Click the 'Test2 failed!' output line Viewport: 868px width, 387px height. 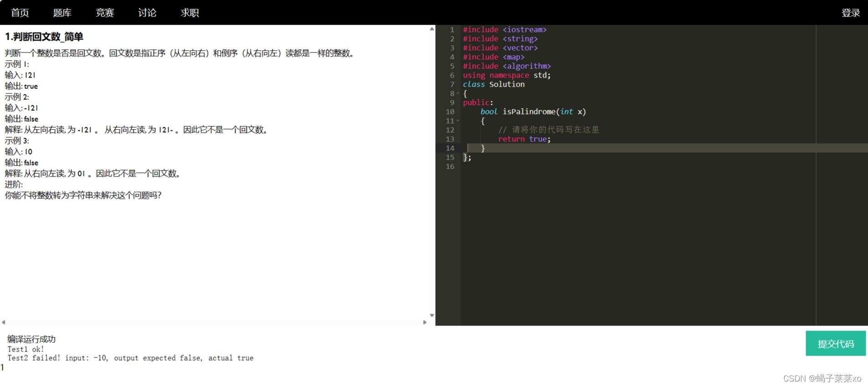pos(130,358)
